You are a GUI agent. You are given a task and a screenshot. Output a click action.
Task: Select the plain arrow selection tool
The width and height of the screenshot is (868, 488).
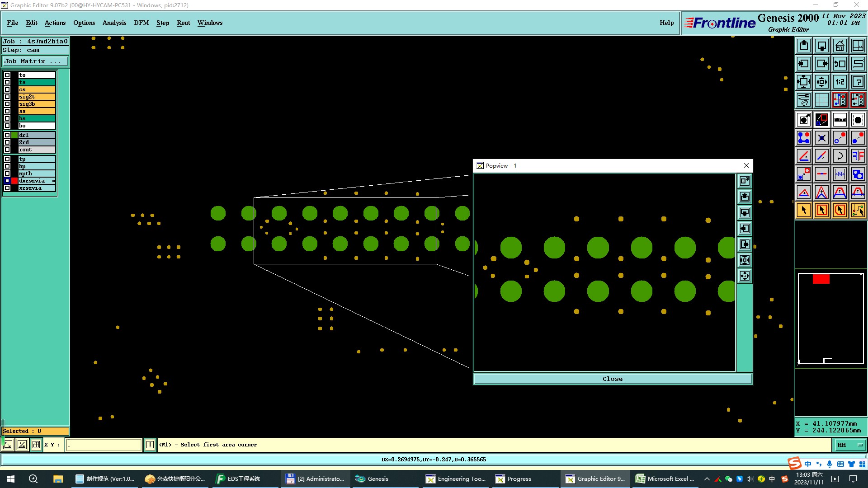(x=804, y=210)
